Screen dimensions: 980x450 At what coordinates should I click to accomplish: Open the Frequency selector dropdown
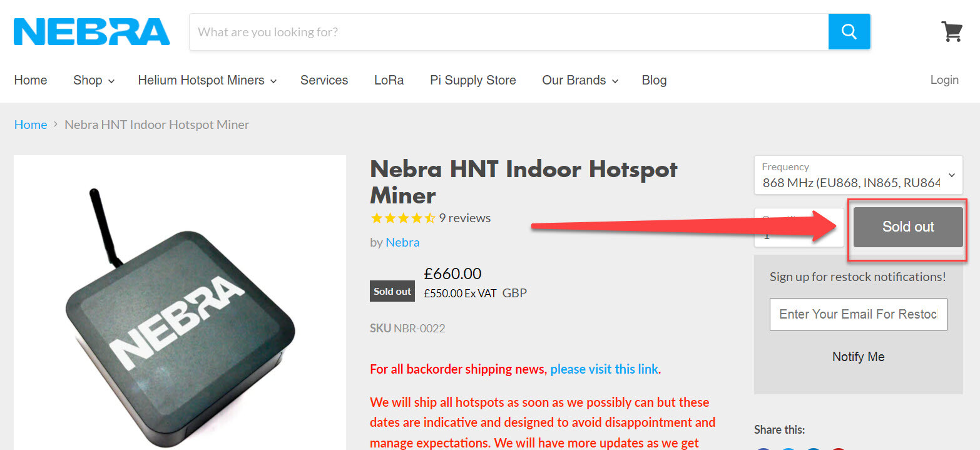pos(858,175)
